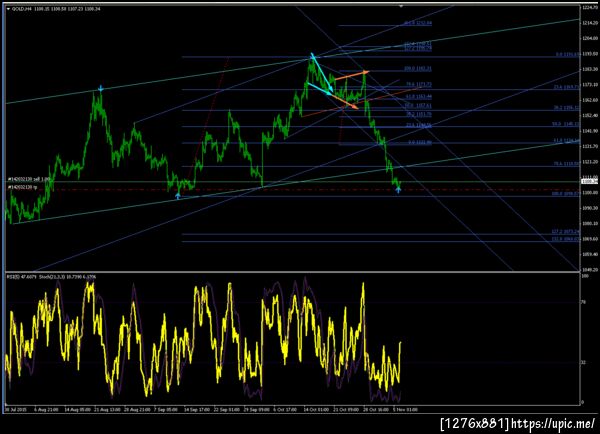Image resolution: width=600 pixels, height=434 pixels.
Task: Select the blue arrow marker at the latest November low
Action: (x=398, y=190)
